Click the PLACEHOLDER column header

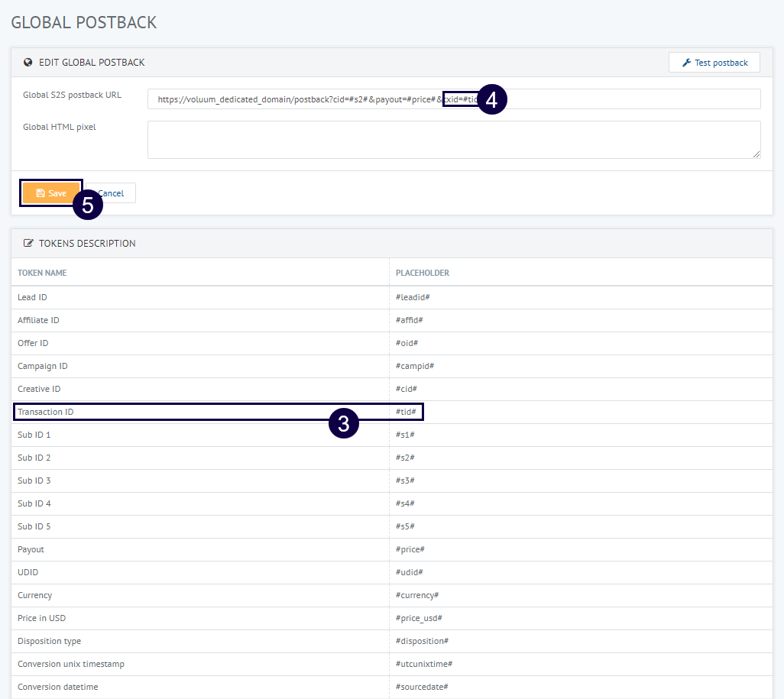click(x=422, y=273)
